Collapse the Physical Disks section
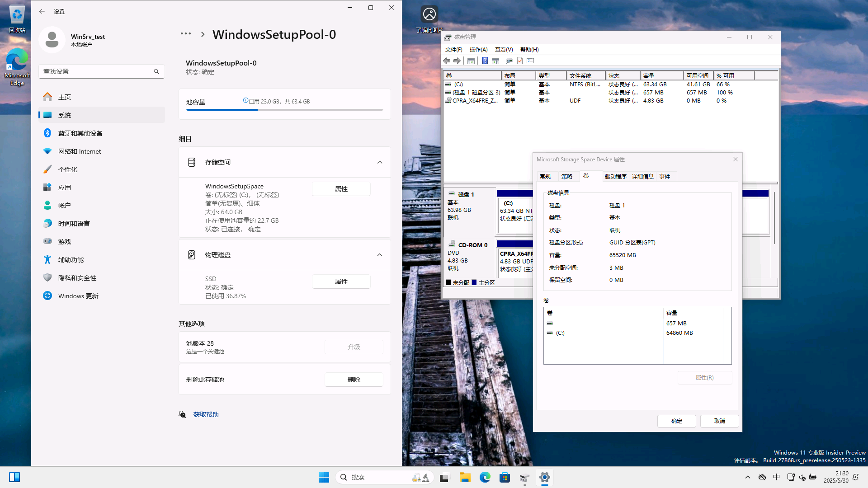 coord(380,255)
